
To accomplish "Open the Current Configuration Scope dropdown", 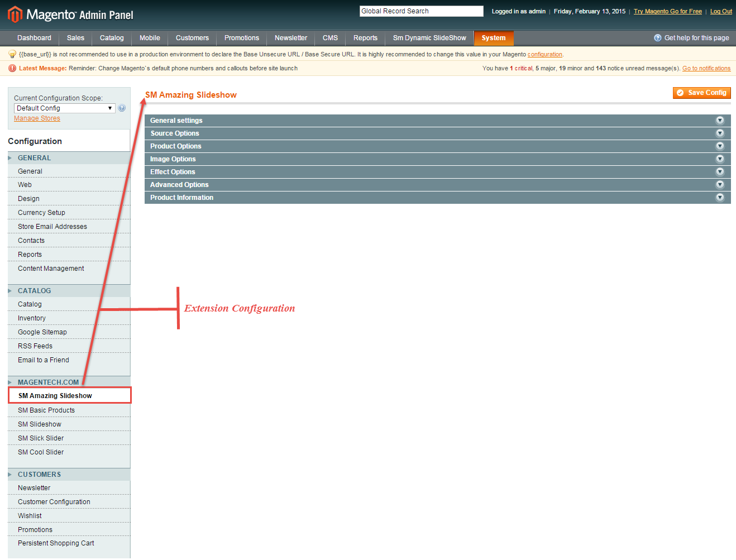I will (64, 108).
